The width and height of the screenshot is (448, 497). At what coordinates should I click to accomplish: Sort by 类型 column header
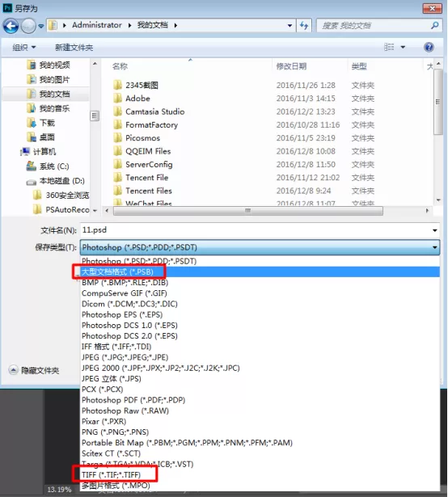click(359, 66)
